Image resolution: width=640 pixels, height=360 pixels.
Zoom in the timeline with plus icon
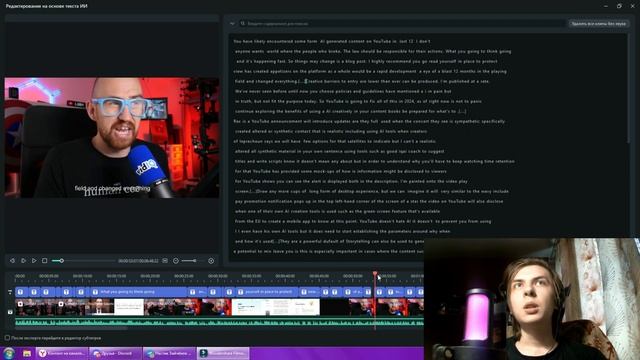211,261
